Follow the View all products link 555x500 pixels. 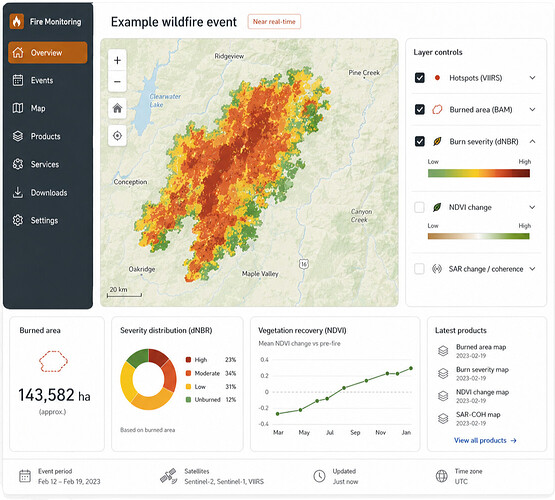point(485,441)
